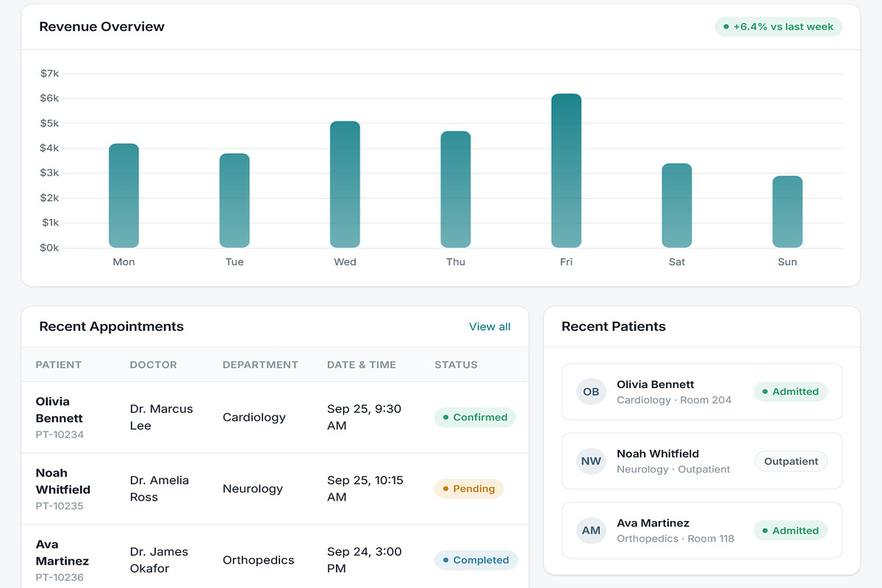Open the View all appointments link
The height and width of the screenshot is (588, 882).
coord(490,326)
